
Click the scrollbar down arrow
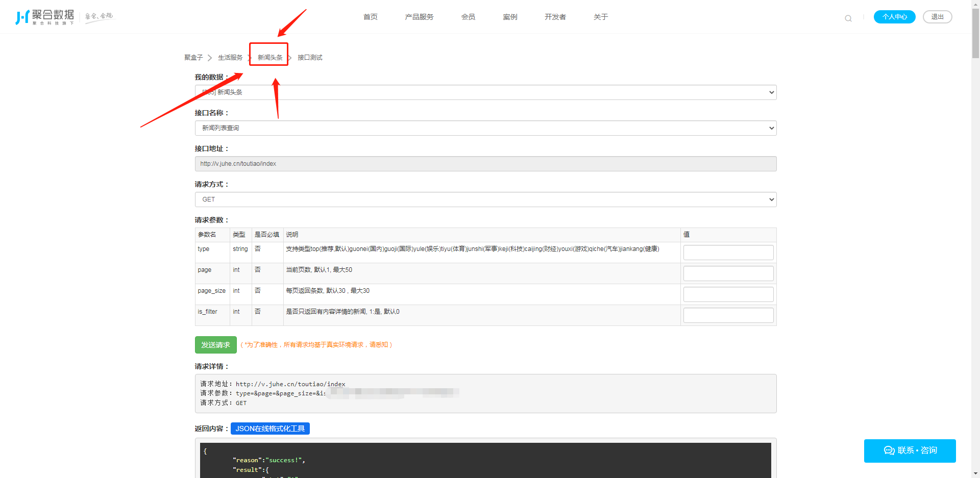(x=975, y=473)
